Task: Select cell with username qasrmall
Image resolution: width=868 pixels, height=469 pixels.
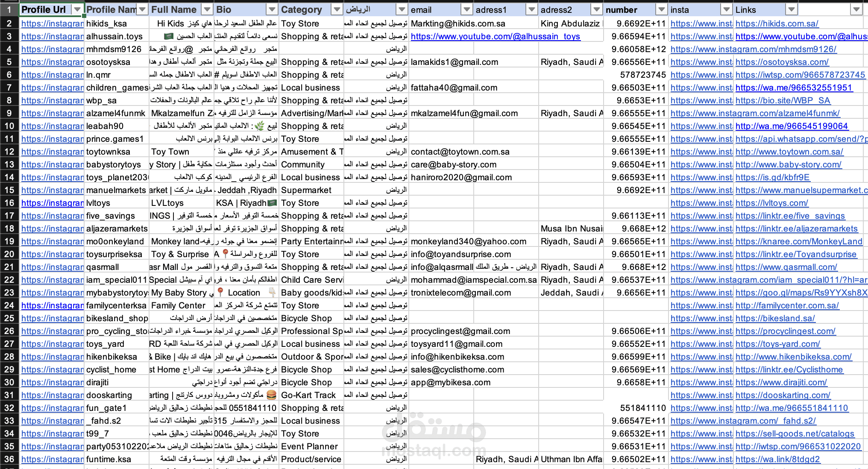Action: (x=117, y=267)
